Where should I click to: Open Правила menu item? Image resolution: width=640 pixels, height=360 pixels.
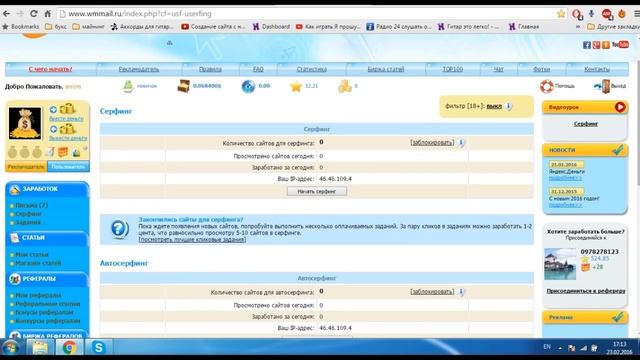[x=210, y=69]
